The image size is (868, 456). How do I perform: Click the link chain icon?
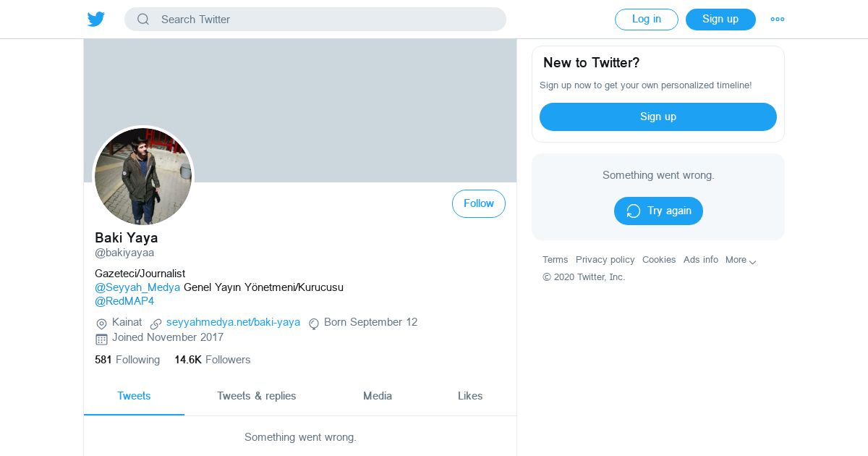(x=156, y=324)
